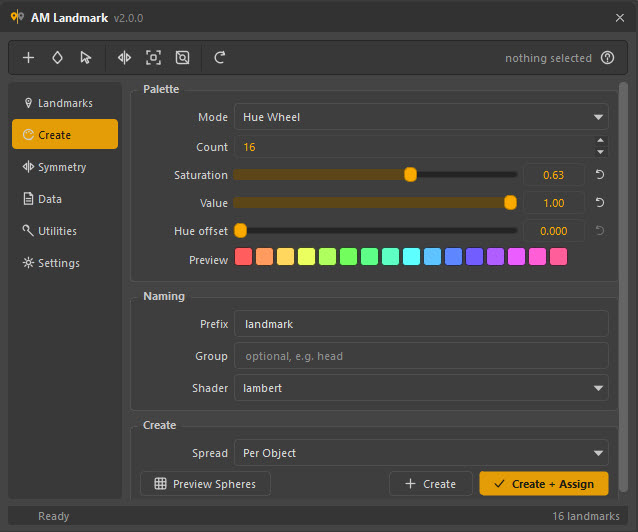Click the diamond-shaped toolbar icon
Screen dimensions: 638x532
click(57, 58)
